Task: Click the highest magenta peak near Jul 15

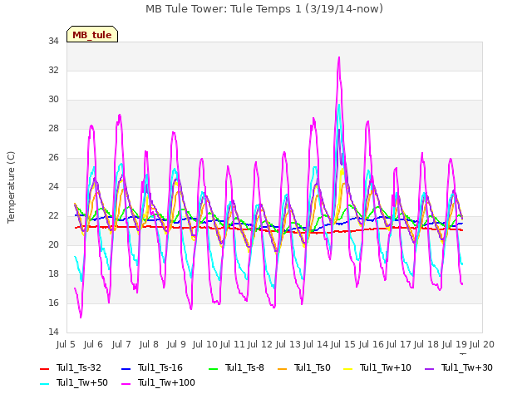Action: pyautogui.click(x=339, y=57)
